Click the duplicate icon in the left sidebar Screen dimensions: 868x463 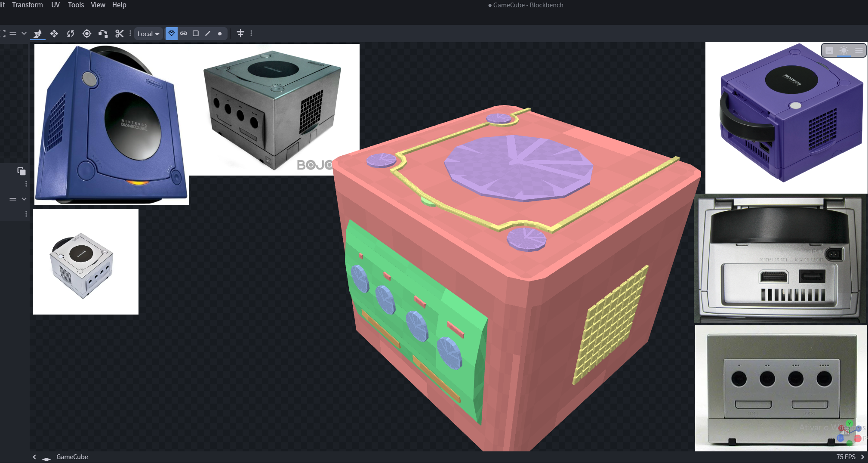[x=22, y=171]
